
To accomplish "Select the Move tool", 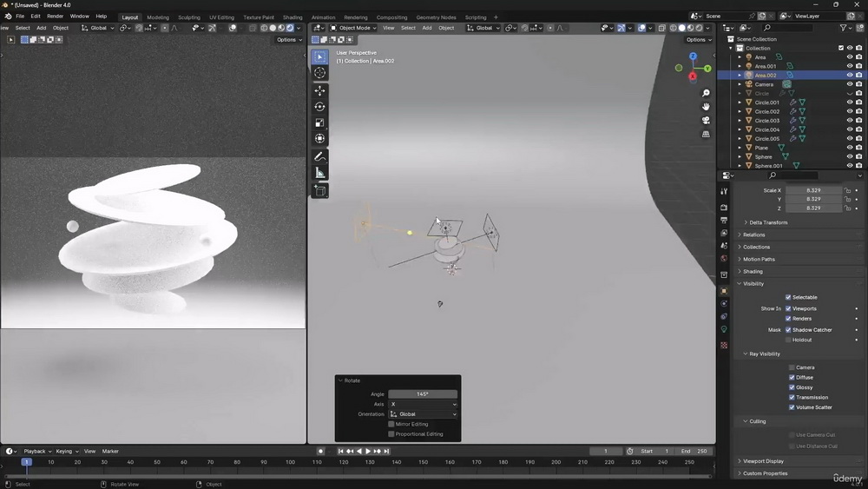I will coord(320,91).
